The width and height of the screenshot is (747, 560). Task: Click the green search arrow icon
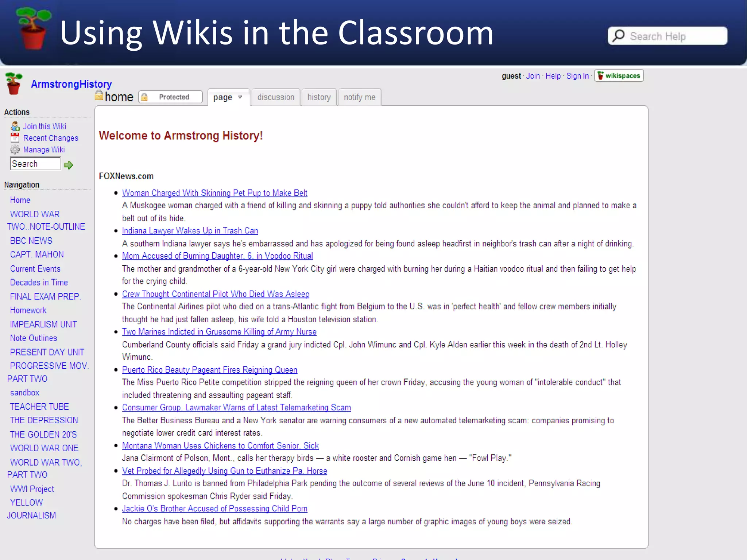click(x=69, y=165)
